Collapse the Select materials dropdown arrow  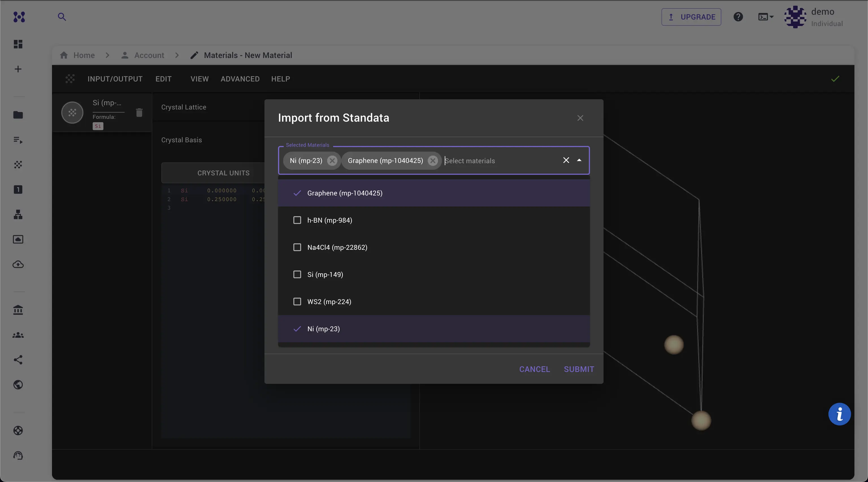coord(579,160)
